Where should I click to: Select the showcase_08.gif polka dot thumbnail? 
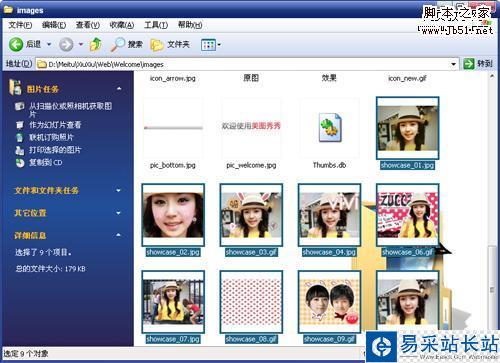(x=251, y=302)
